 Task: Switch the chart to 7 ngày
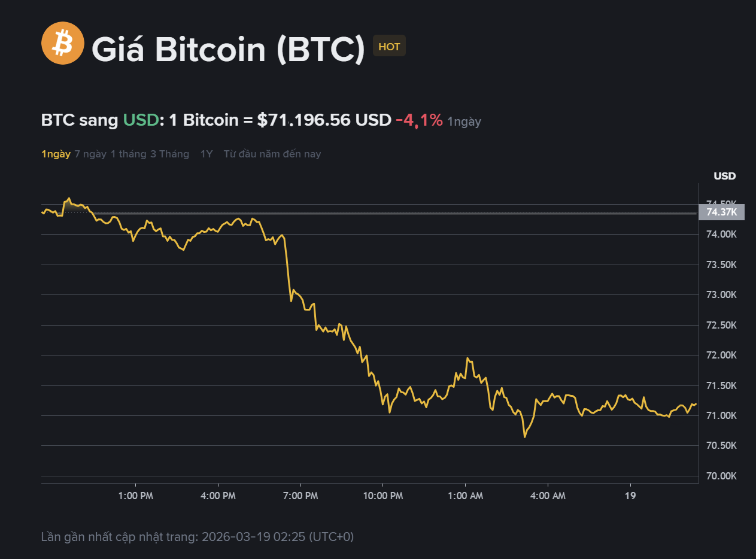point(90,154)
